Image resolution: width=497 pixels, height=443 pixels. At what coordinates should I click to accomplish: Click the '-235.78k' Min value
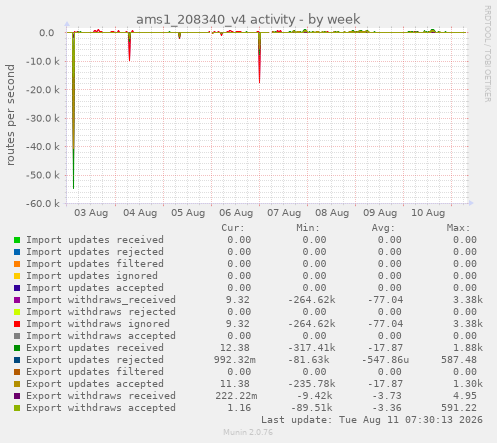pos(312,384)
